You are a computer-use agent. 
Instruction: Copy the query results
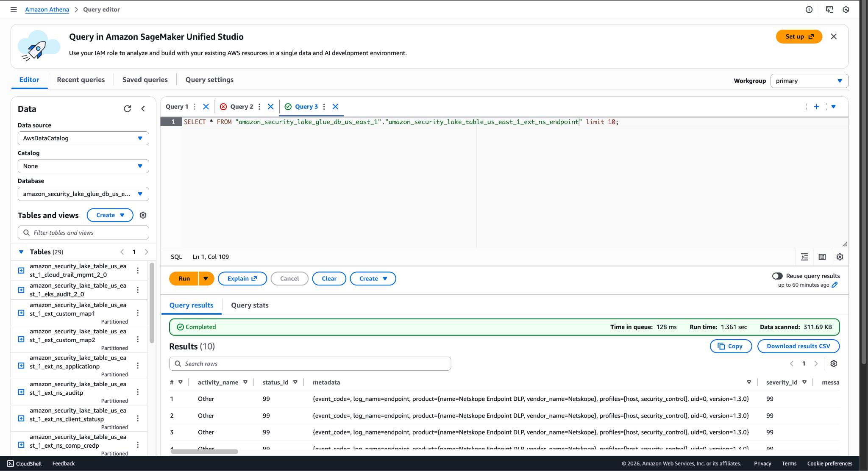[x=731, y=346]
